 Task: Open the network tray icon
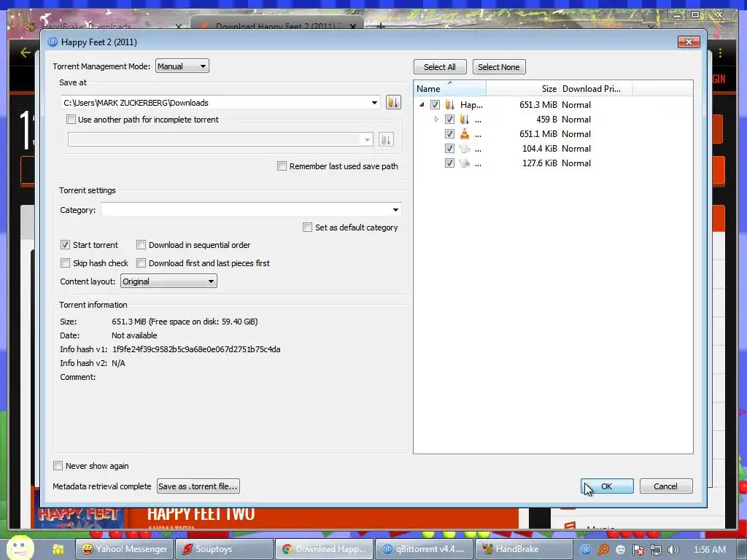[656, 550]
